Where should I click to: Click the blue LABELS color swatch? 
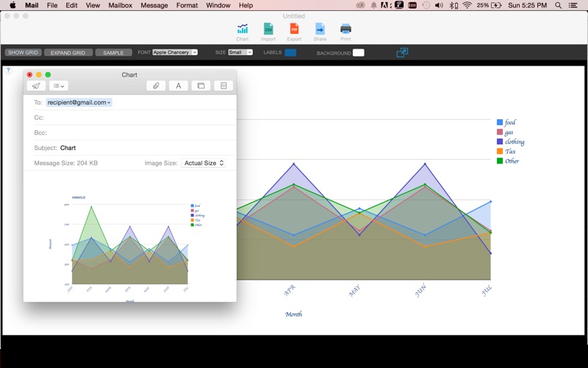tap(290, 52)
